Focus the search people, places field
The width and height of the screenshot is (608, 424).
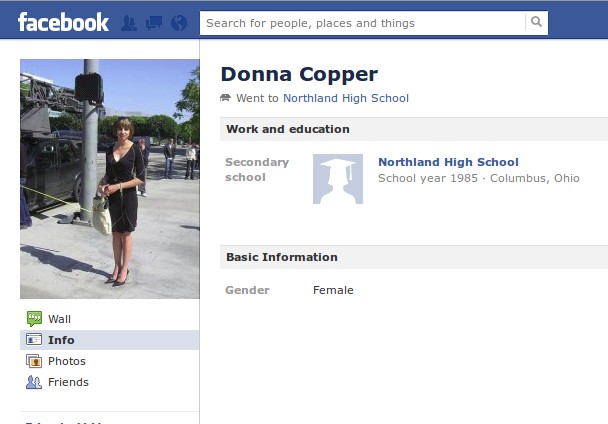(363, 23)
